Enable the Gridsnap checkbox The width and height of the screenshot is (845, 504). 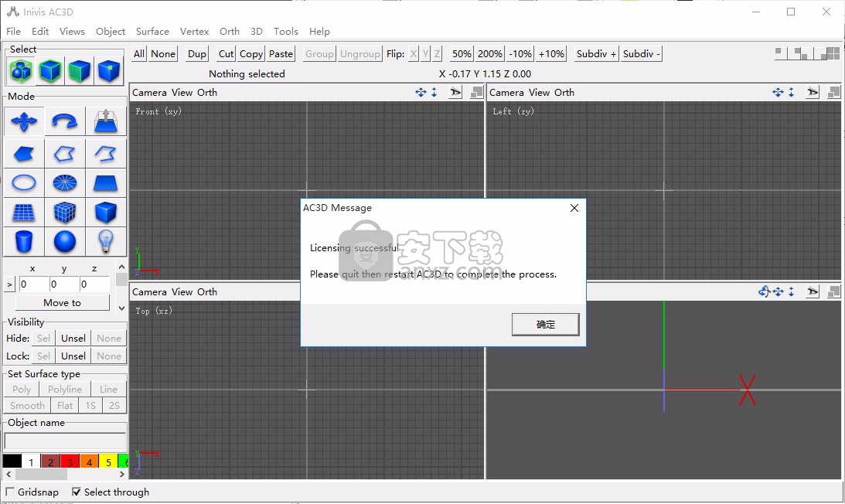[x=10, y=492]
